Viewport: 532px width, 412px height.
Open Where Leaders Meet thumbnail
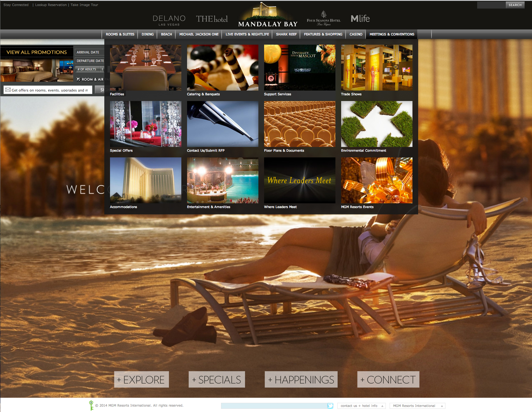(300, 180)
